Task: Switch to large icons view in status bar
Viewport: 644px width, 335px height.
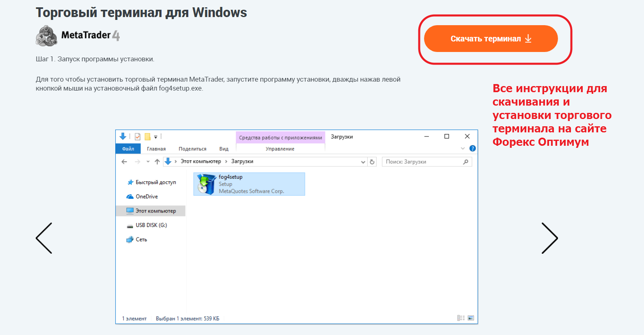Action: coord(471,318)
